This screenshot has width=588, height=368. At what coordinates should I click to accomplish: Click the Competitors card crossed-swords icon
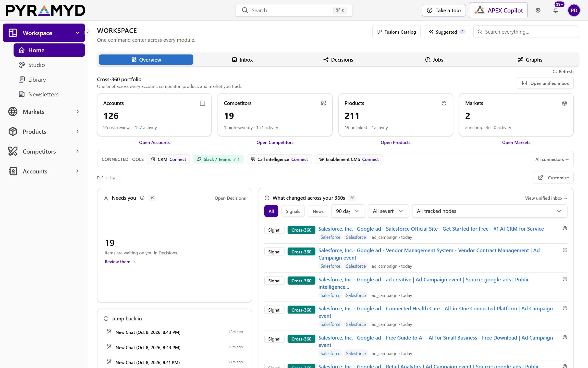(x=323, y=103)
